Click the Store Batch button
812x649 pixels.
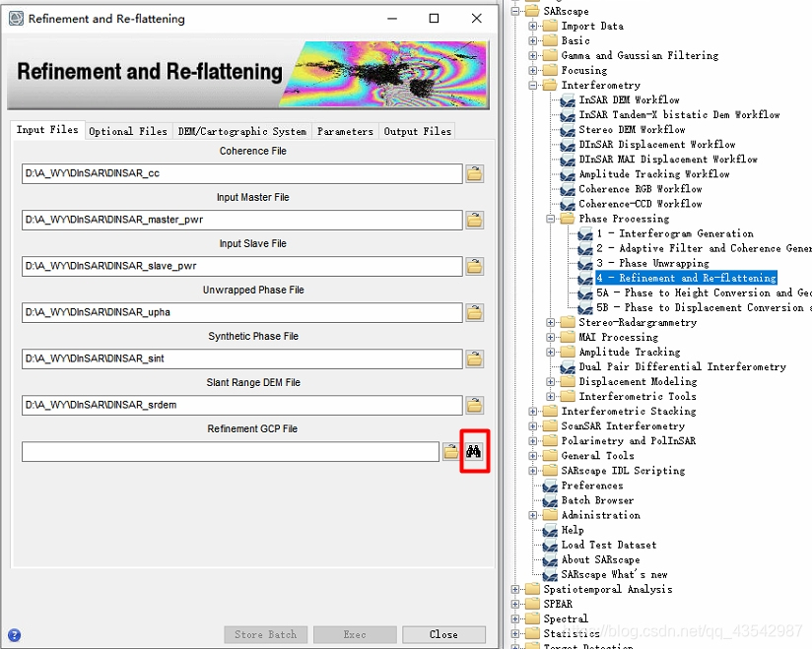(x=266, y=634)
